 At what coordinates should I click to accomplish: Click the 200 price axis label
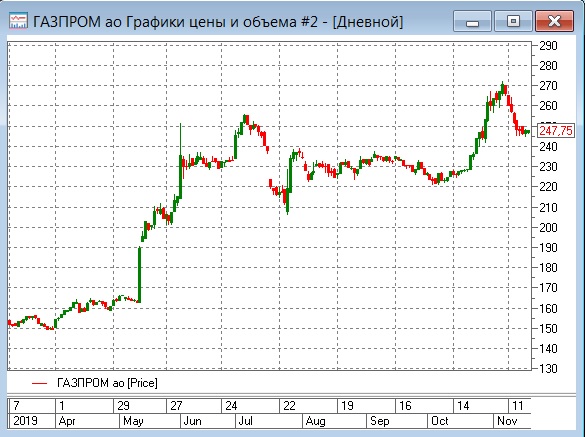(548, 228)
